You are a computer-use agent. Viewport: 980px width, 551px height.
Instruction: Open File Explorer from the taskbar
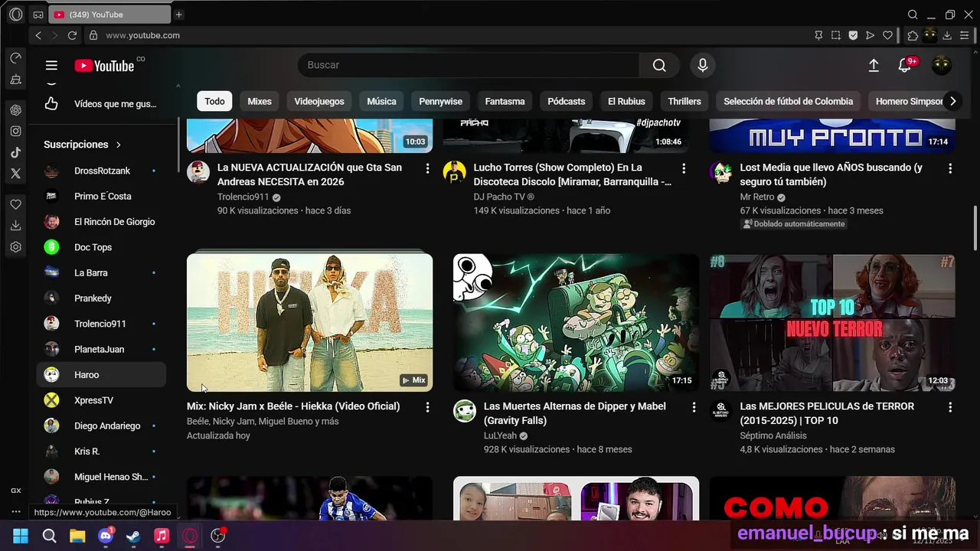[77, 536]
